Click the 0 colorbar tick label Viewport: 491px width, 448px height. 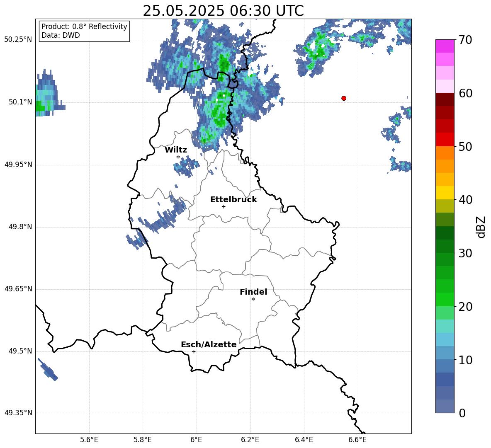tap(462, 413)
